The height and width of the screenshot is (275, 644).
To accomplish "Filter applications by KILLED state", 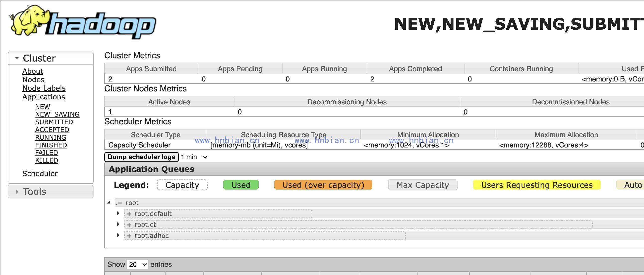I will coord(47,160).
